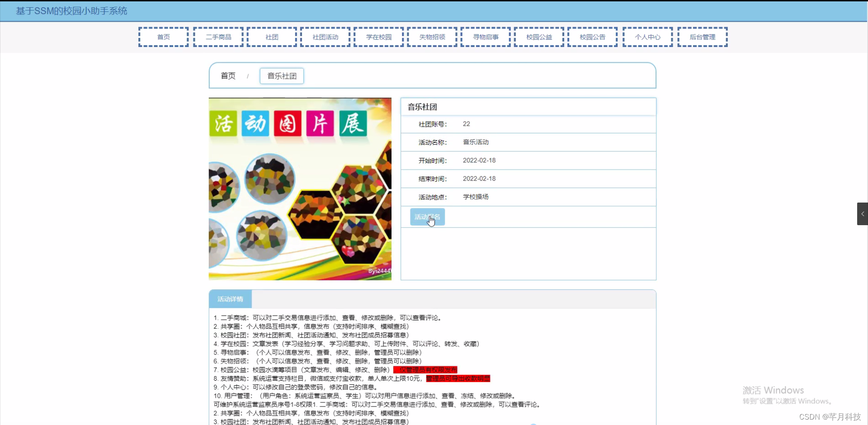Click the 2022-02-18 start time value
This screenshot has height=425, width=868.
[479, 160]
